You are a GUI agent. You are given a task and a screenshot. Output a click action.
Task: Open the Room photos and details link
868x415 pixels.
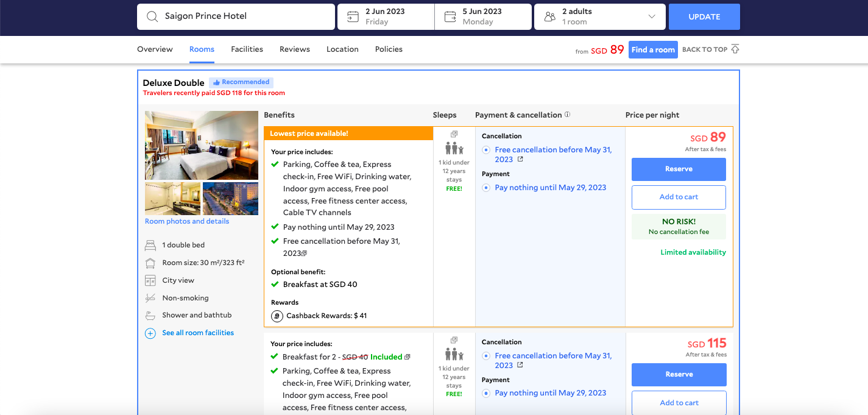(187, 221)
